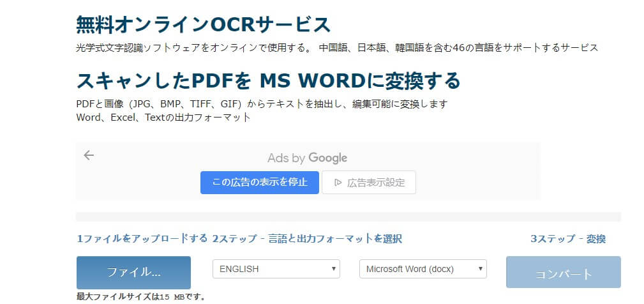Open 広告表示設定 ad settings
Viewport: 644px width, 304px height.
tap(369, 183)
